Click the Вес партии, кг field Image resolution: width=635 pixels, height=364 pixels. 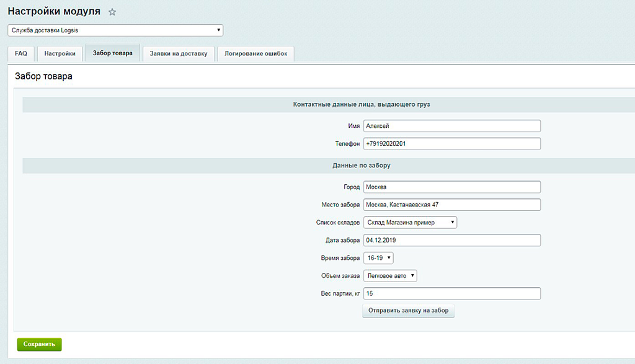451,293
